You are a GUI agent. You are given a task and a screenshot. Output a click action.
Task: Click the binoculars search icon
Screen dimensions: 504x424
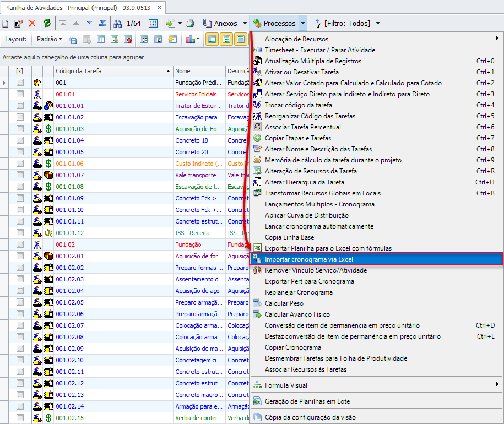pyautogui.click(x=118, y=24)
